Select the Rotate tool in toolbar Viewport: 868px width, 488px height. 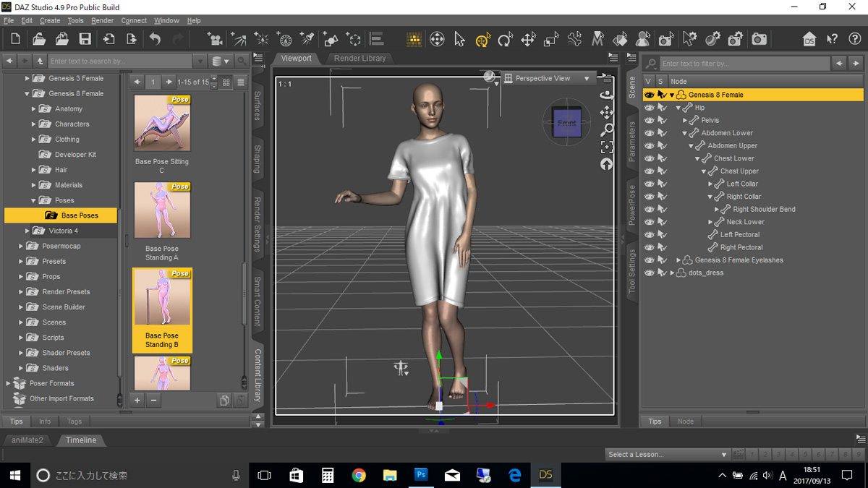(506, 39)
